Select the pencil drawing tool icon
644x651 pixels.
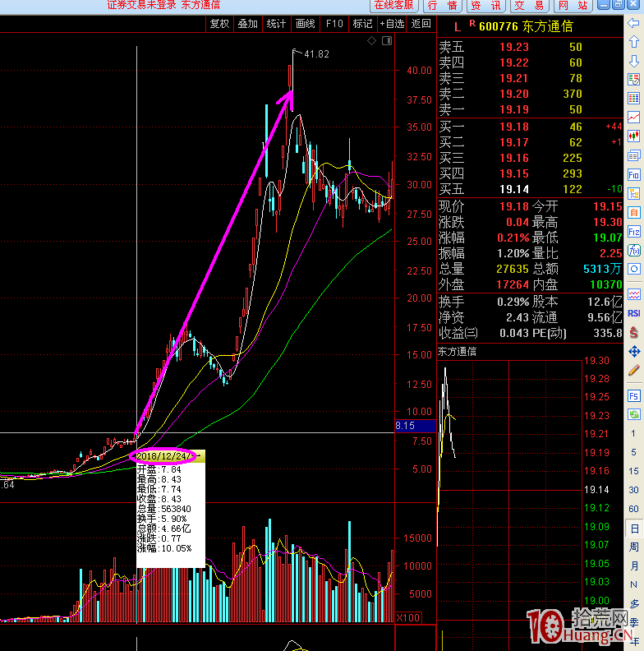(633, 371)
